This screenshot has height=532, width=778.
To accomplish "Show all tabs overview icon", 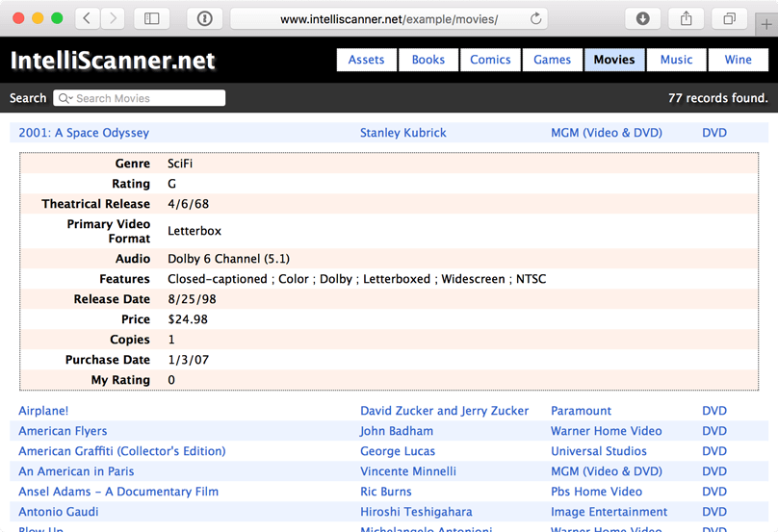I will coord(729,19).
